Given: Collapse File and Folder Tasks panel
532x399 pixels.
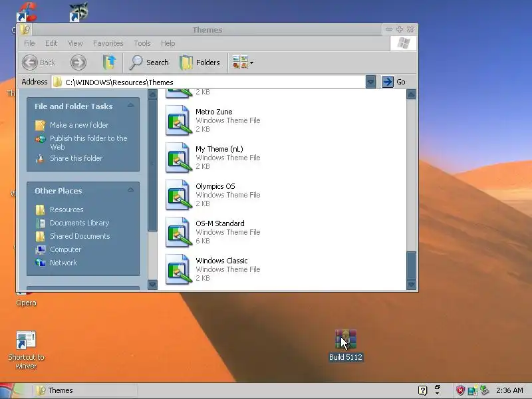Looking at the screenshot, I should pyautogui.click(x=130, y=106).
